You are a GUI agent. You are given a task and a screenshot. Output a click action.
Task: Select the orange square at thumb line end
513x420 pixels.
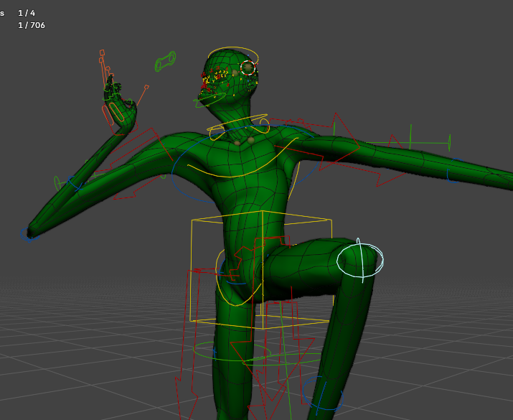click(146, 87)
